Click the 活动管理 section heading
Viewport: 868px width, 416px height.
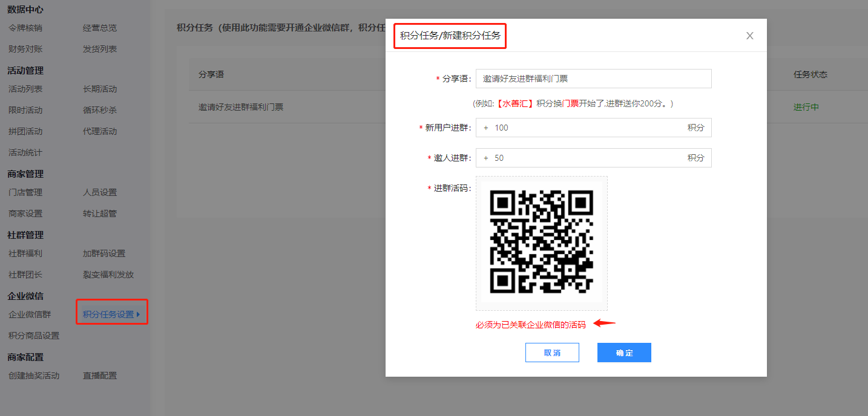pyautogui.click(x=25, y=70)
